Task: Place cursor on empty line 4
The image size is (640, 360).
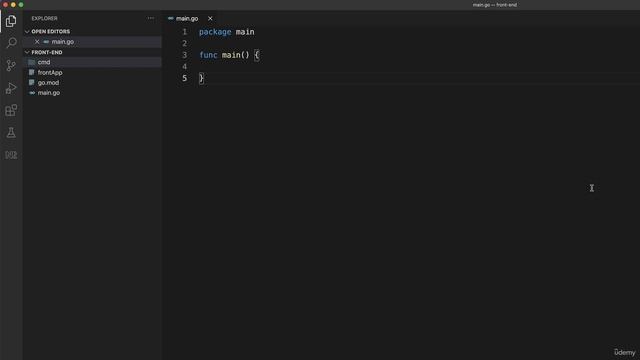Action: point(408,67)
